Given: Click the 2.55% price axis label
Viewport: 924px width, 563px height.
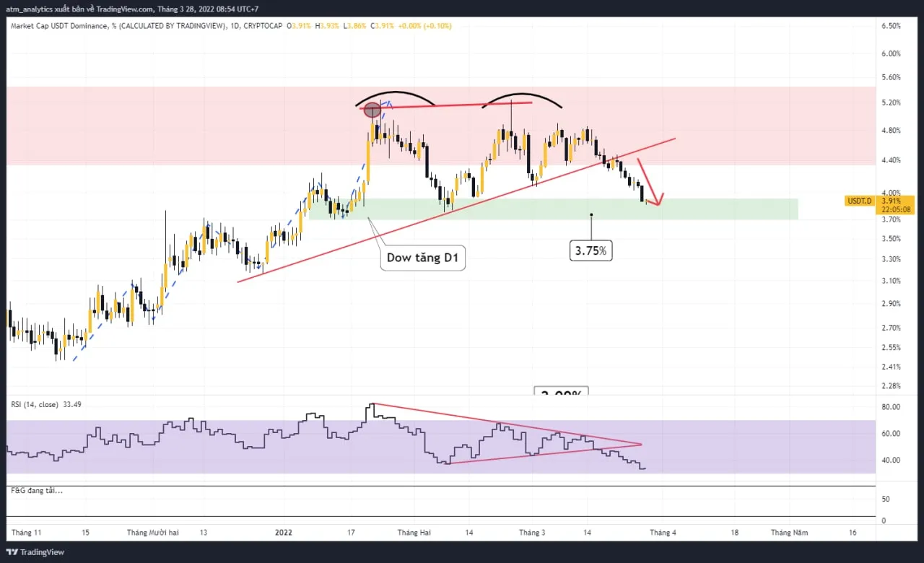Looking at the screenshot, I should coord(891,347).
